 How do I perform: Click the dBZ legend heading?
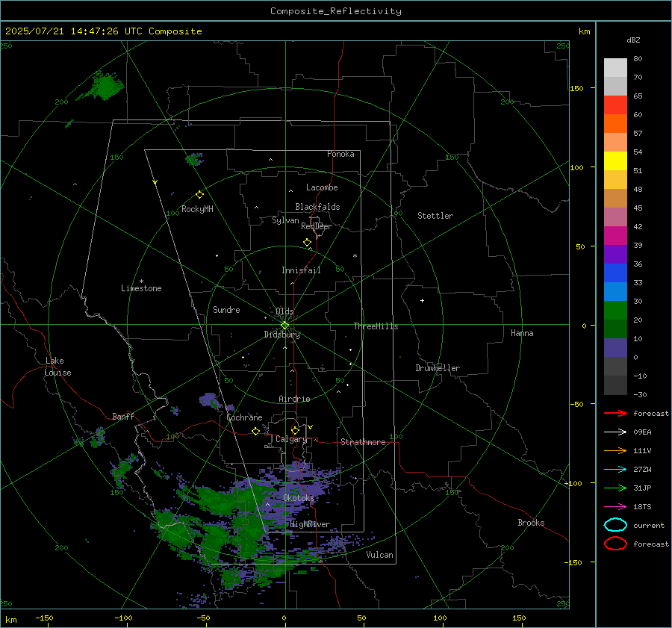tap(633, 40)
